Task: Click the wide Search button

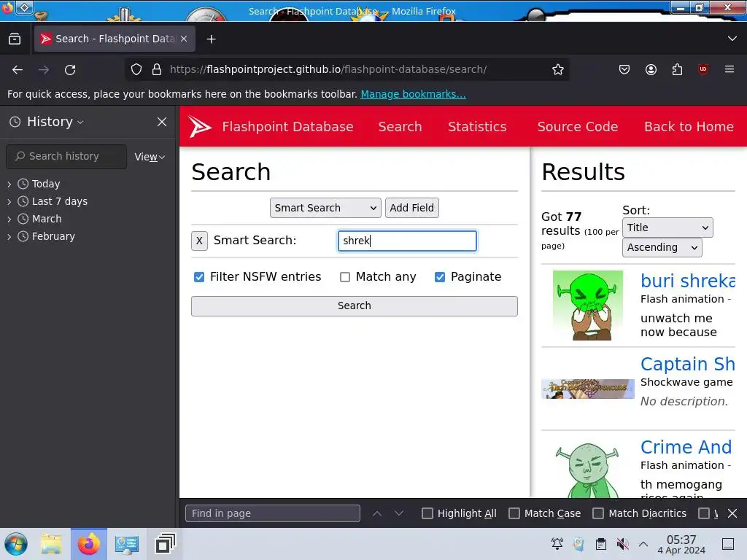Action: (x=354, y=306)
